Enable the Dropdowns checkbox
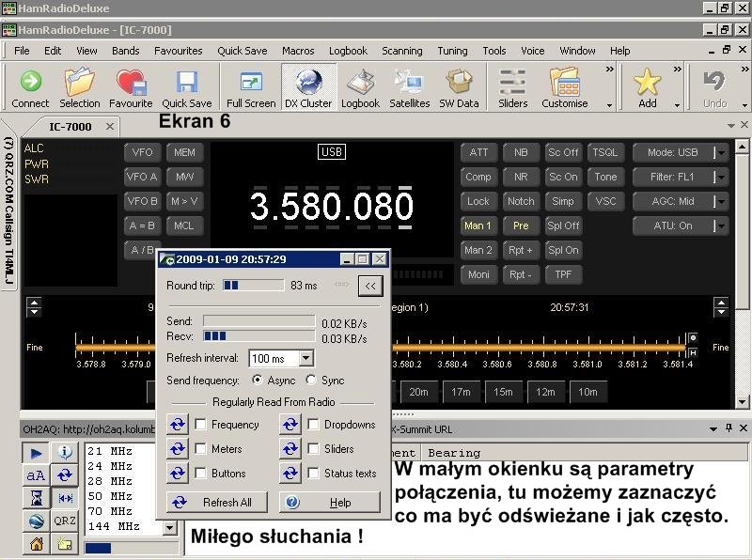Screen dimensions: 752x560 coord(314,425)
